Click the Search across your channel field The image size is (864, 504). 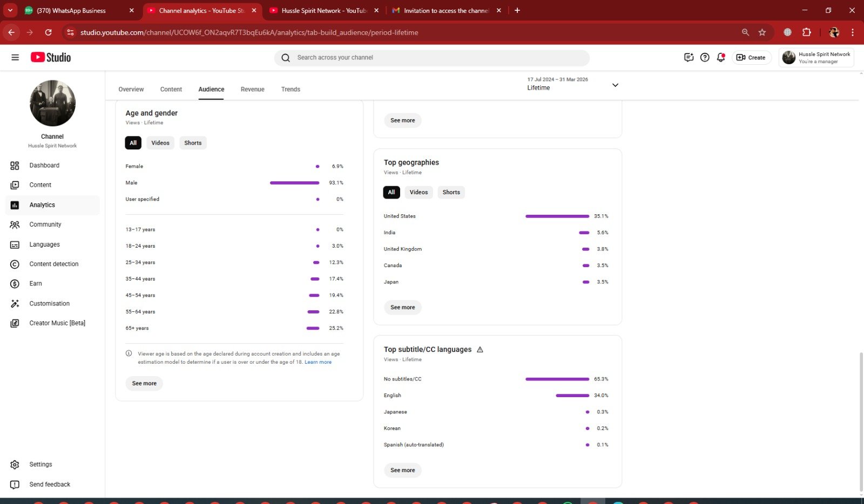(x=432, y=58)
